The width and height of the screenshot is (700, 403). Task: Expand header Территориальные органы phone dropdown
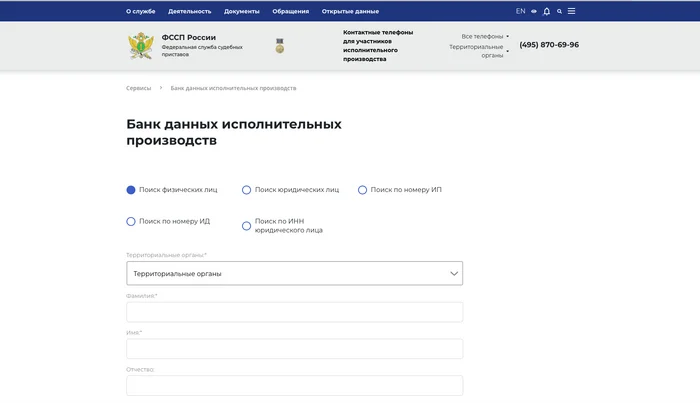click(479, 51)
